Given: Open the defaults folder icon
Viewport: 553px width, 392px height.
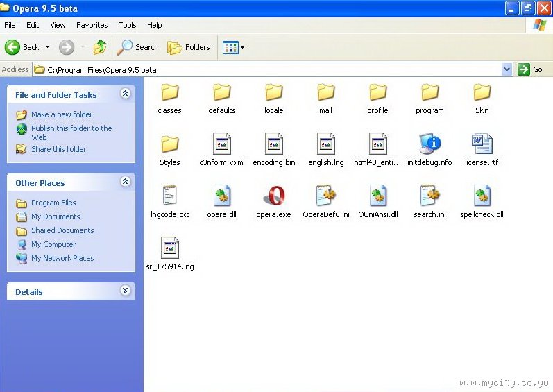Looking at the screenshot, I should (x=222, y=92).
